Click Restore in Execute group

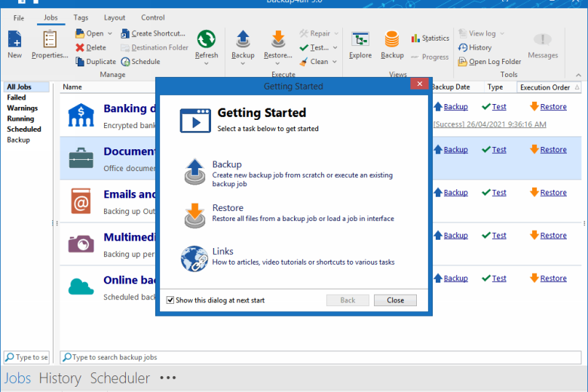pyautogui.click(x=278, y=44)
